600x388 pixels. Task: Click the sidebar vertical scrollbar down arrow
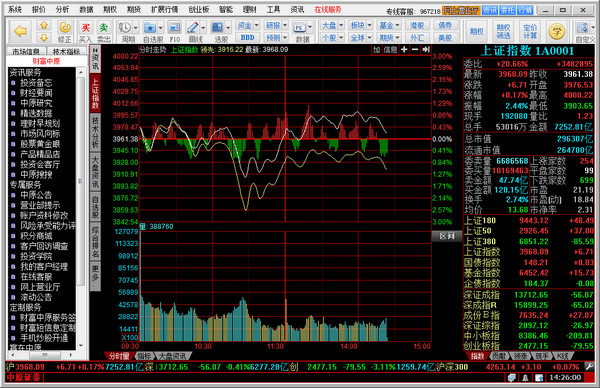pos(81,345)
